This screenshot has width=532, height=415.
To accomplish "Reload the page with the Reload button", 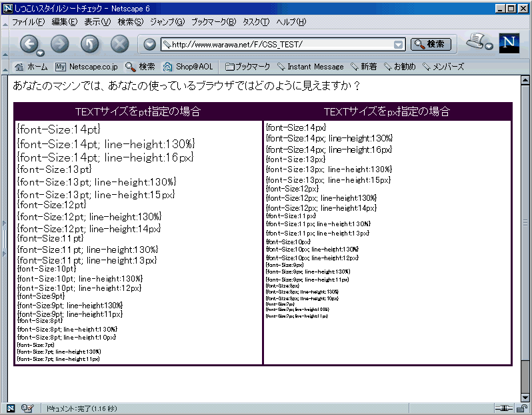I will click(x=90, y=44).
